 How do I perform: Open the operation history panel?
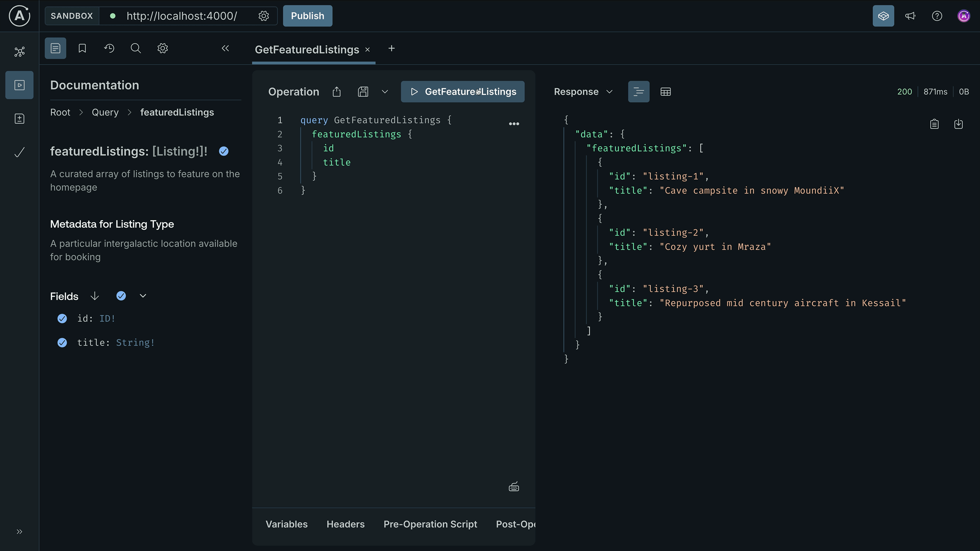[109, 48]
